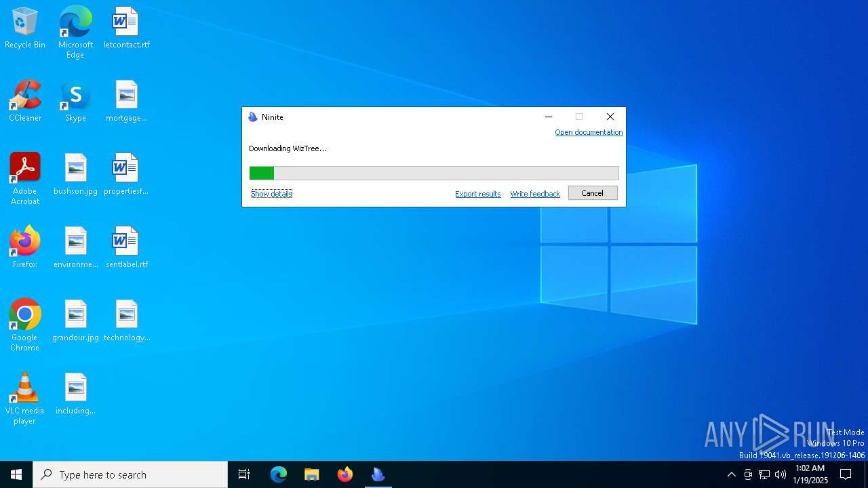Select the Adobe Acrobat desktop shortcut

25,179
